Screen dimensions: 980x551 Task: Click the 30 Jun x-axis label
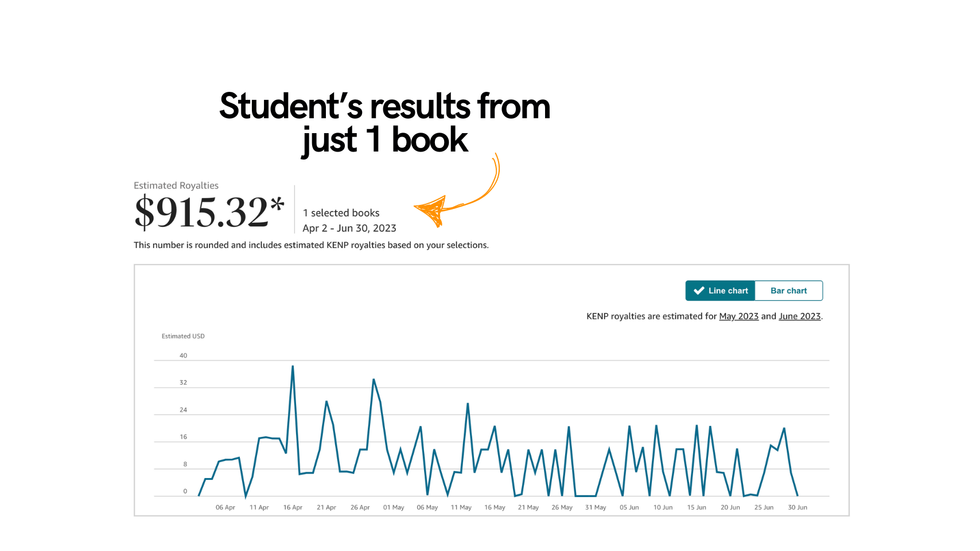[798, 507]
